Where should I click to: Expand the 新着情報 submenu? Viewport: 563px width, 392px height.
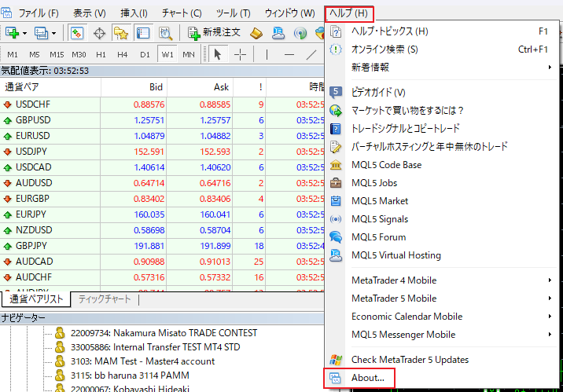point(442,67)
